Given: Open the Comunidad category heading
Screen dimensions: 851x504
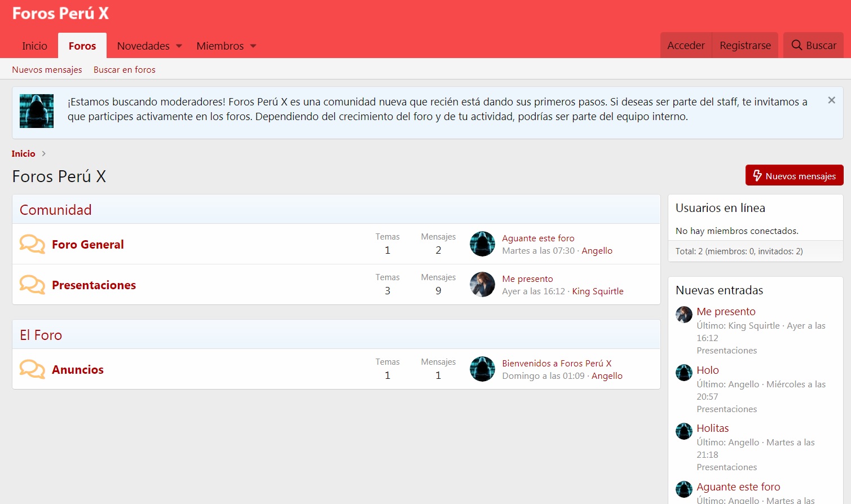Looking at the screenshot, I should click(x=55, y=210).
